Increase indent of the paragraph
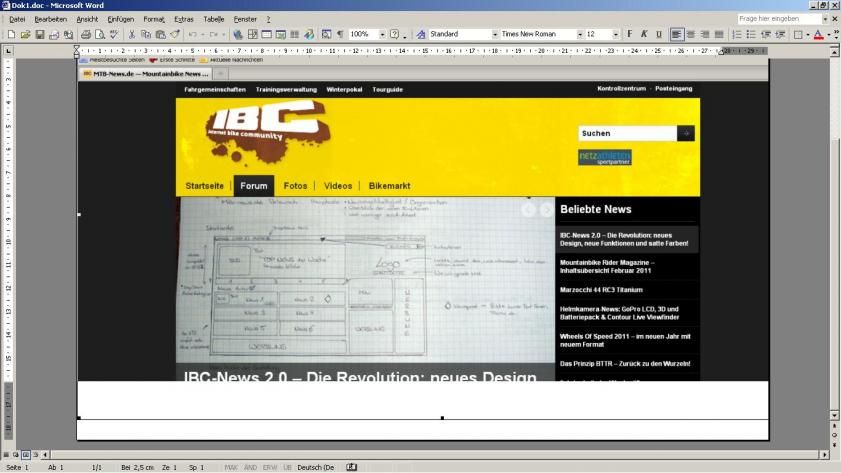This screenshot has width=841, height=473. pos(780,34)
